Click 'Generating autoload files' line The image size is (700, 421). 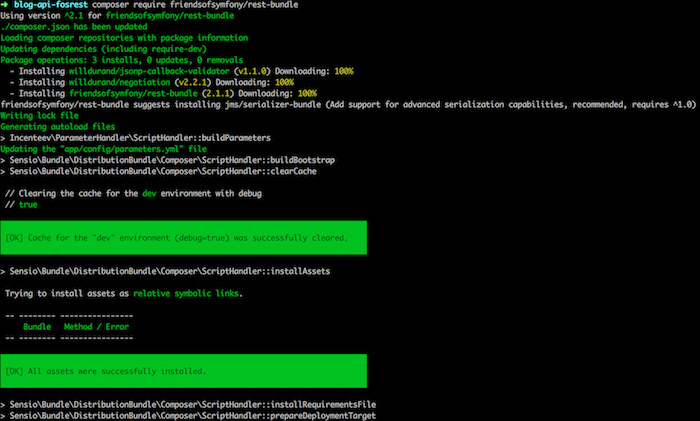58,127
